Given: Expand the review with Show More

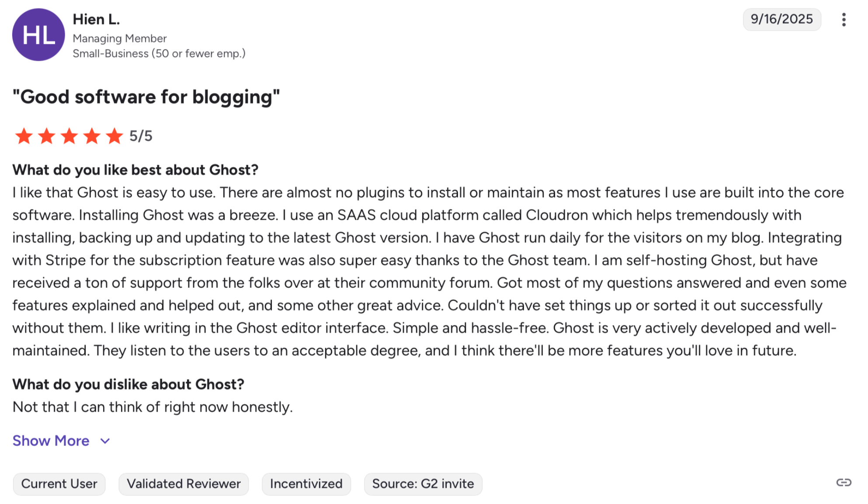Looking at the screenshot, I should [x=51, y=441].
